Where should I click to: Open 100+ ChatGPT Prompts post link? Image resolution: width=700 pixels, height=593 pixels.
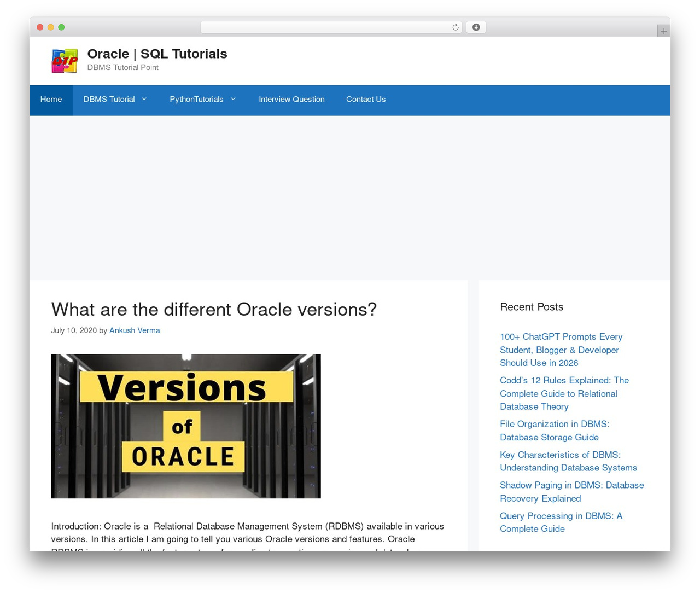pyautogui.click(x=561, y=350)
